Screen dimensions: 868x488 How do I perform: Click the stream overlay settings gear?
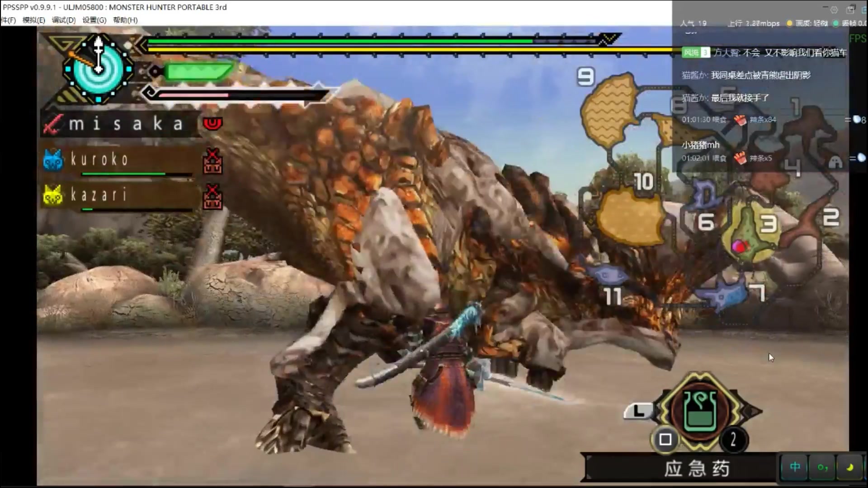point(834,9)
